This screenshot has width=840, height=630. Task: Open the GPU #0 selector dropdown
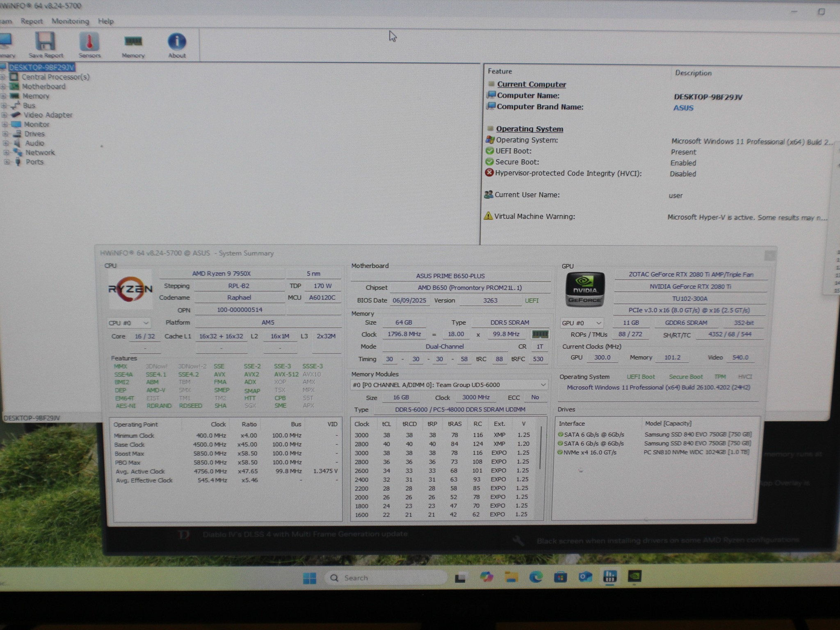581,323
